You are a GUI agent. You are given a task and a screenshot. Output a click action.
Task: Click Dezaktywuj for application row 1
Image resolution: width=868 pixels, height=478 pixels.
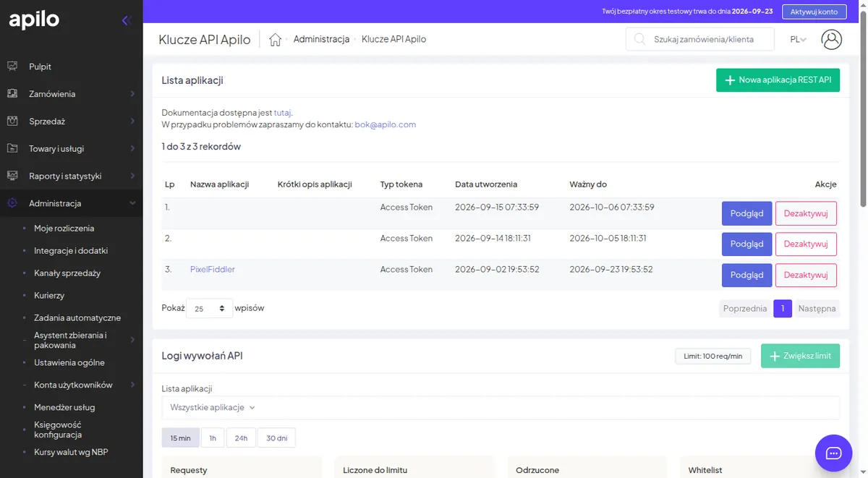click(x=806, y=213)
